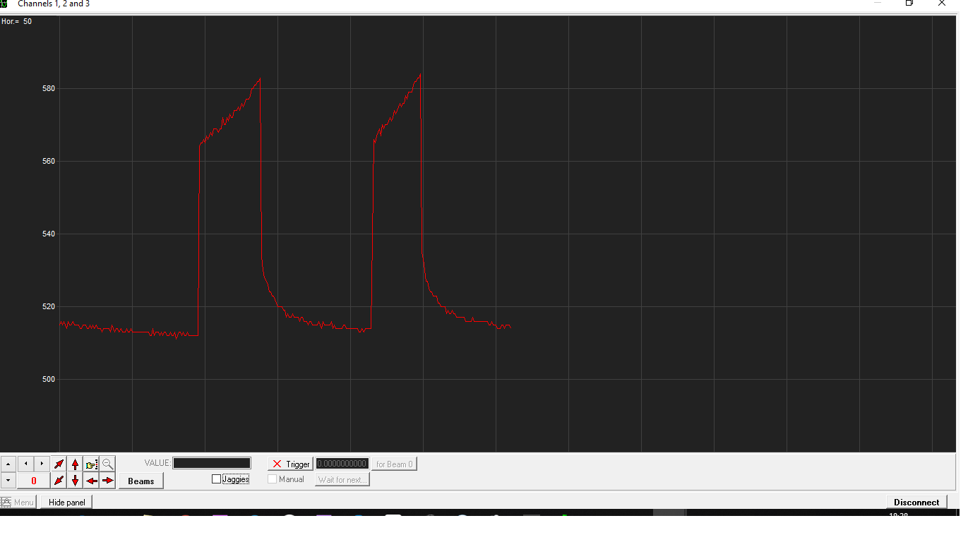Click the diagonal up-right red arrow icon
Screen dimensions: 980x535
(59, 464)
